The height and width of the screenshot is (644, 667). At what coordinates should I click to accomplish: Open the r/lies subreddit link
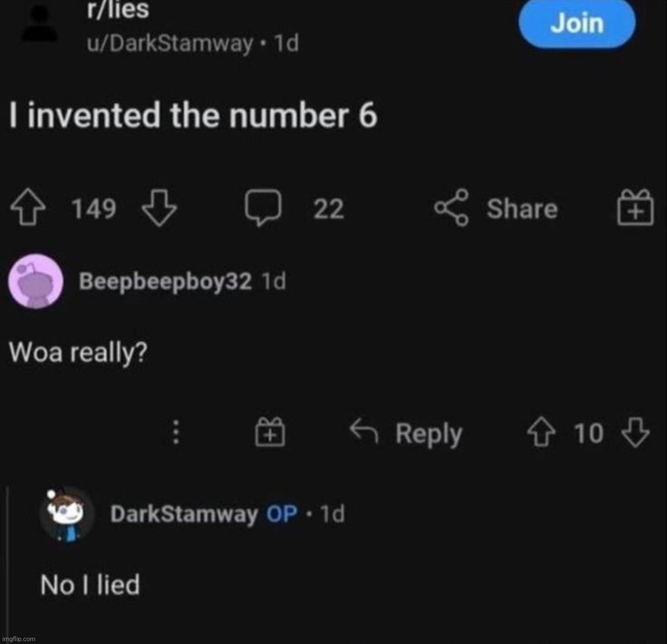[117, 10]
